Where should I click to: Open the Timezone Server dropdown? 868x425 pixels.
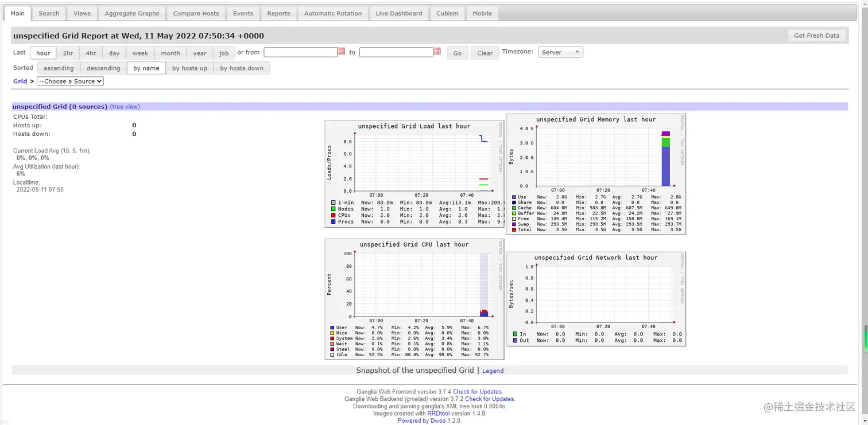560,52
